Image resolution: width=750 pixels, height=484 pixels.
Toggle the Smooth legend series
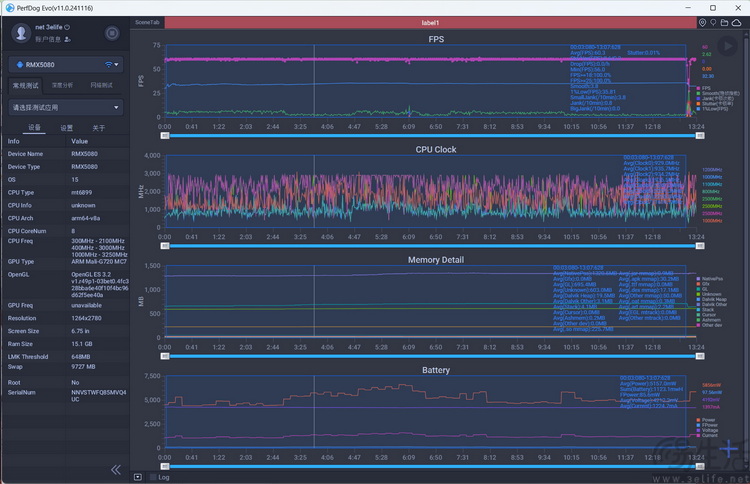(717, 93)
